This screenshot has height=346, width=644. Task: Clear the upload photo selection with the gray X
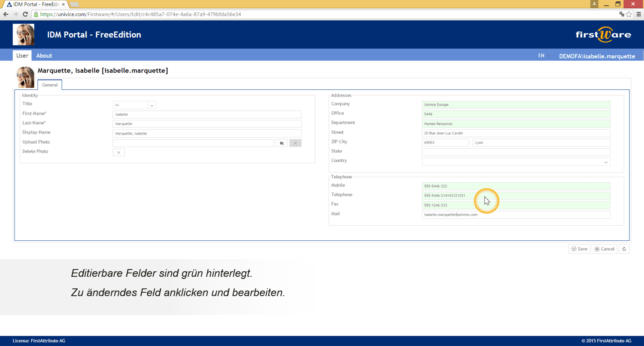point(295,143)
